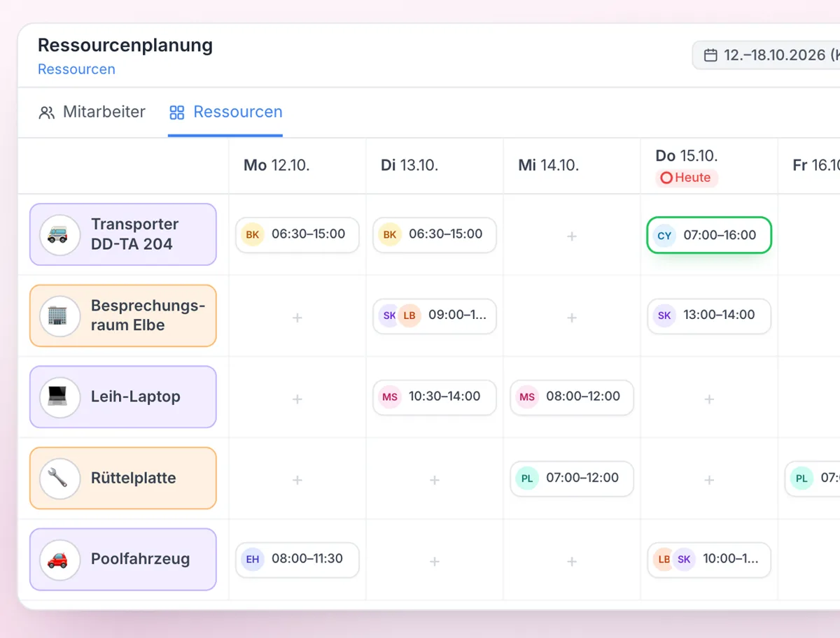Screen dimensions: 840x638
Task: Click the calendar icon in date picker
Action: pyautogui.click(x=710, y=55)
